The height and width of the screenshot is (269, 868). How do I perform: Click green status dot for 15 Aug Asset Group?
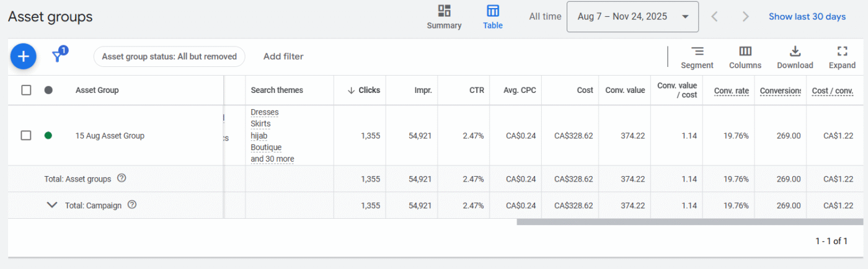coord(48,135)
